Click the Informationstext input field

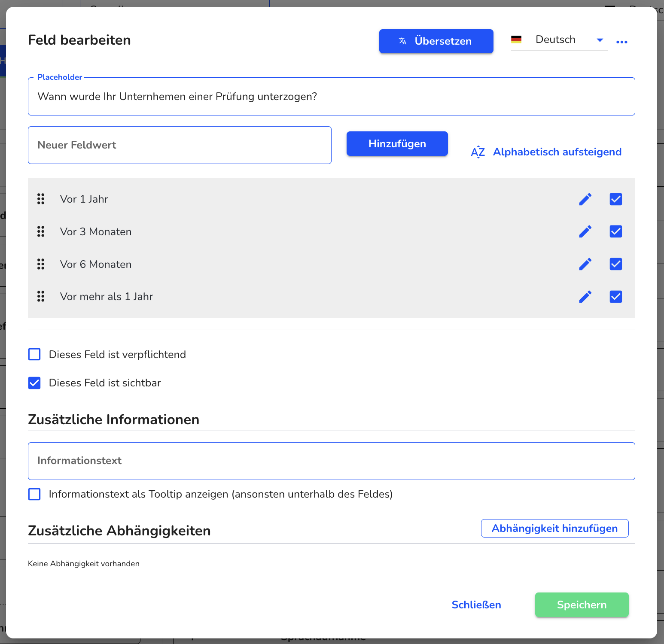331,461
